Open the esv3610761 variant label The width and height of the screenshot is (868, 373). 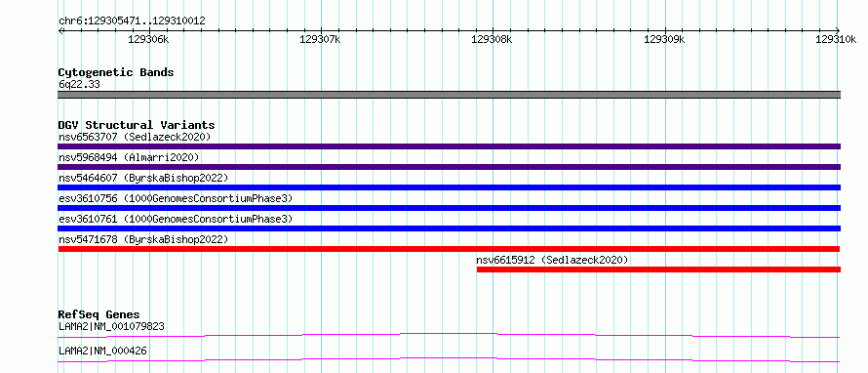176,219
